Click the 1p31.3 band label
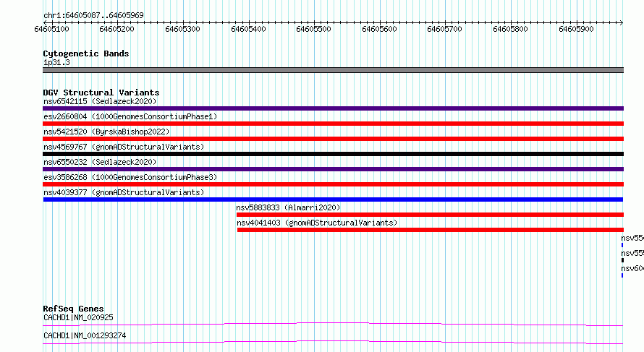The image size is (644, 352). coord(56,63)
